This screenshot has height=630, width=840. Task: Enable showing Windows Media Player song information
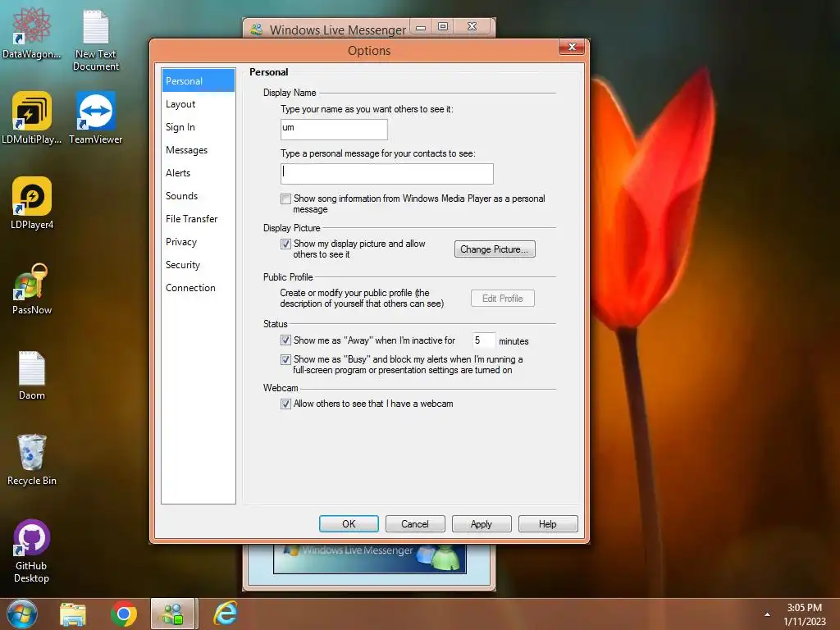(x=286, y=199)
